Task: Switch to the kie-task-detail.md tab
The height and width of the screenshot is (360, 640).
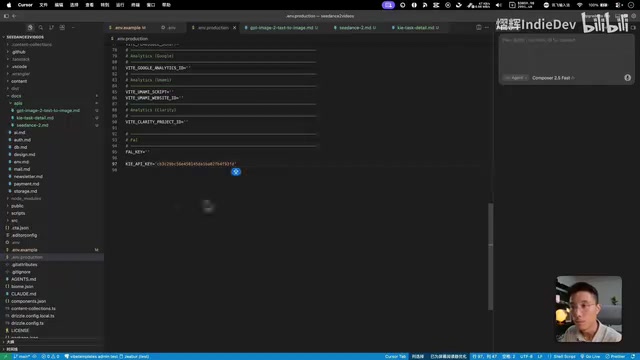Action: tap(416, 28)
